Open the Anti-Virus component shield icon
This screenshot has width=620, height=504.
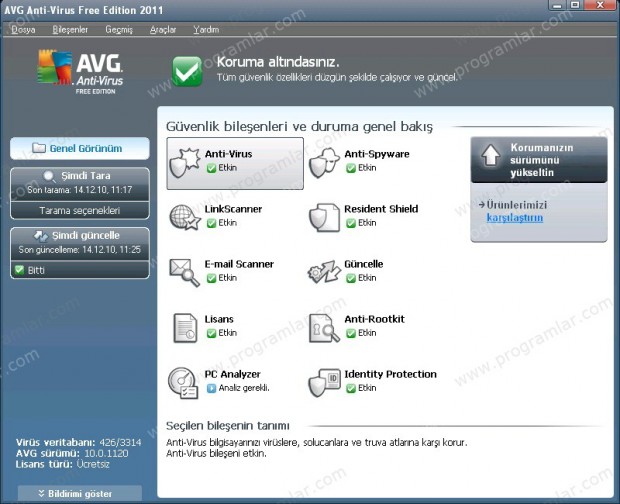click(x=184, y=163)
